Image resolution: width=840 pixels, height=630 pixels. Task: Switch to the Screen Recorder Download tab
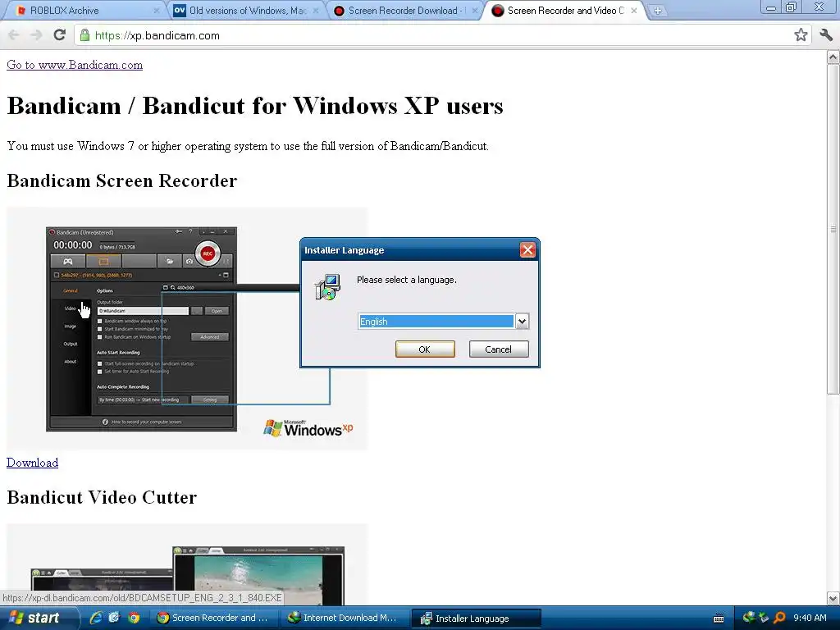point(407,11)
